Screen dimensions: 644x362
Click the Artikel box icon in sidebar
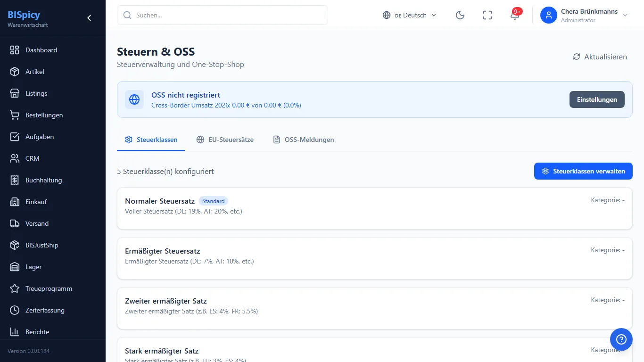(x=15, y=72)
